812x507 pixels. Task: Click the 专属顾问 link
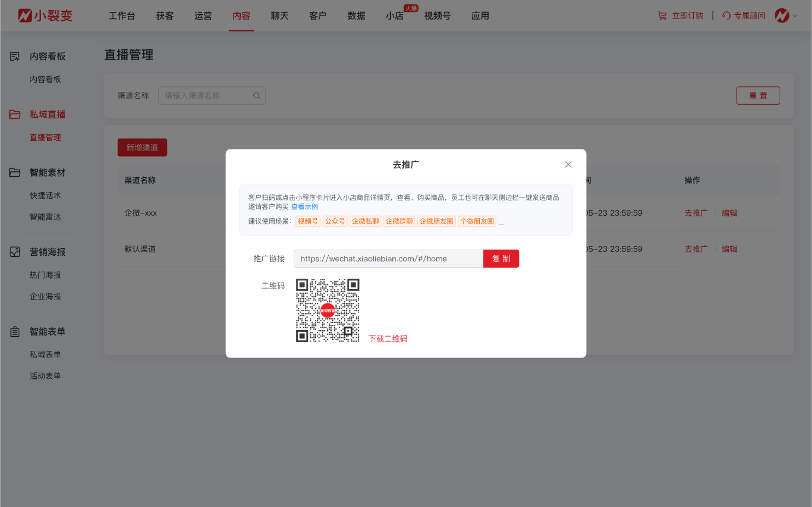point(750,16)
